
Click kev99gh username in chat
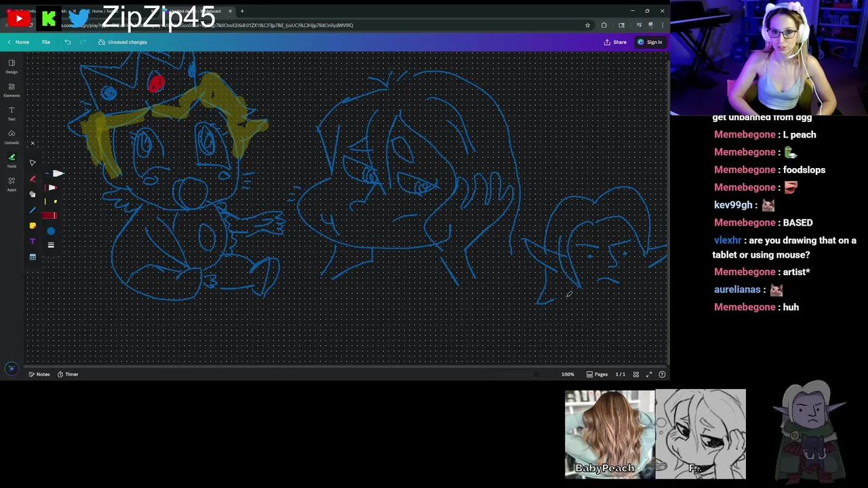coord(733,205)
